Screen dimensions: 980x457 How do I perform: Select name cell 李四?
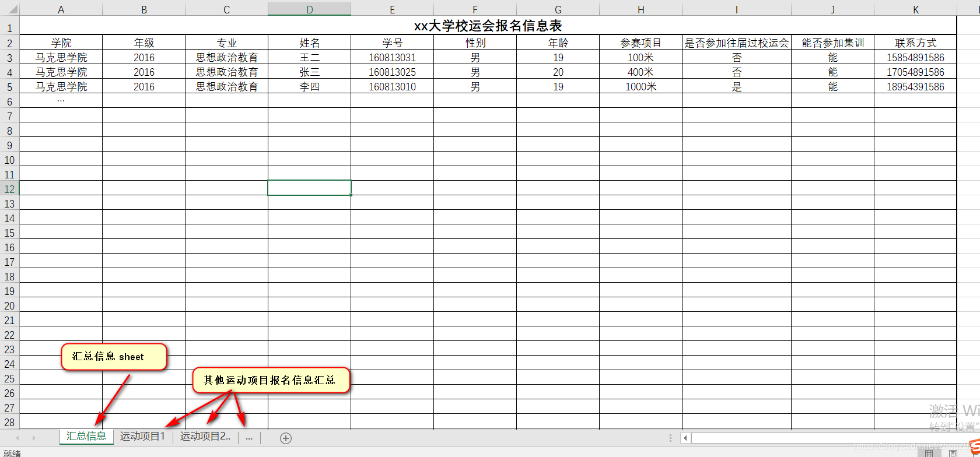(310, 86)
